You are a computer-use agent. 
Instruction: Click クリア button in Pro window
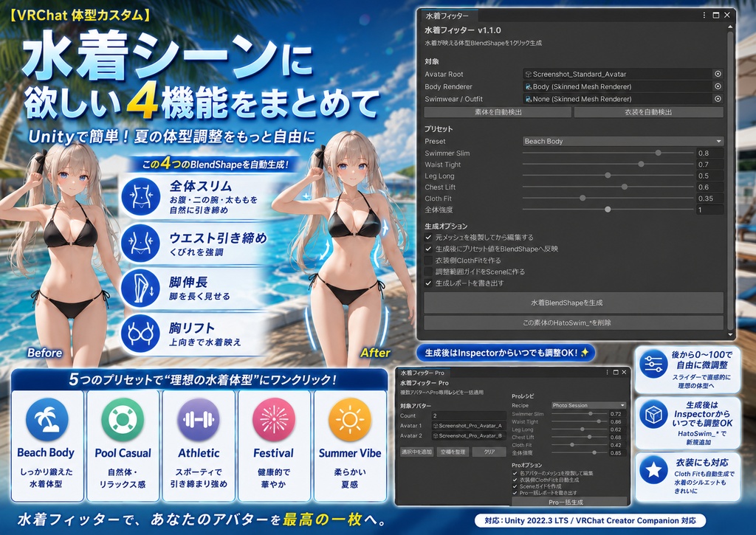click(489, 452)
